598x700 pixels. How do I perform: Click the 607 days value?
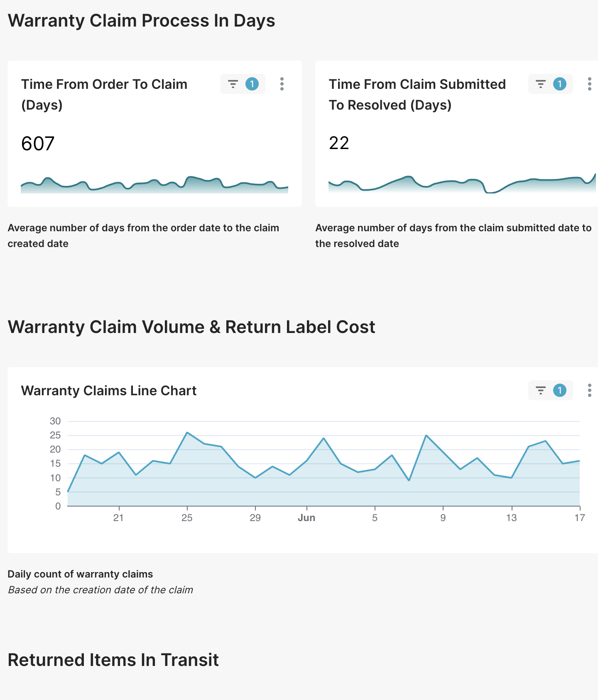click(38, 144)
